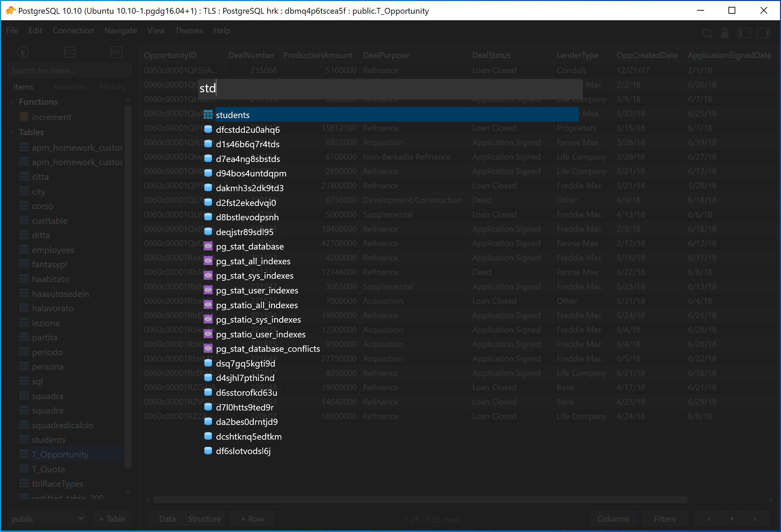Open the public schema dropdown

pos(47,519)
